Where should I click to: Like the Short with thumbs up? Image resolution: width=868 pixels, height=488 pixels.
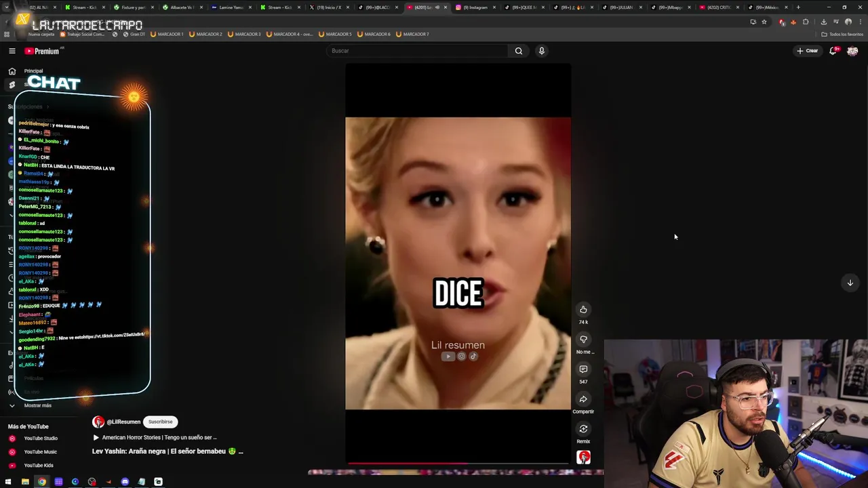583,310
